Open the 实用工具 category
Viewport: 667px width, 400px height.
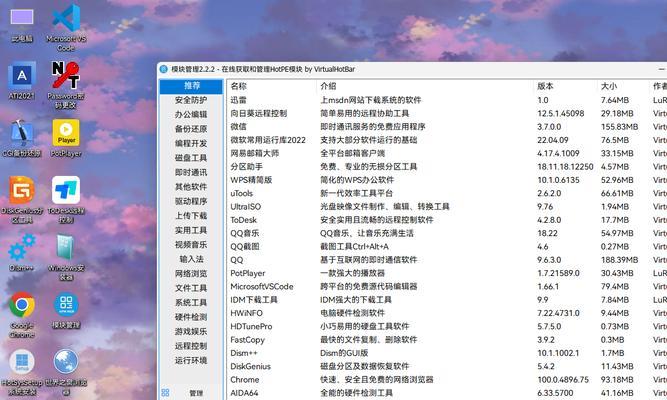point(191,230)
